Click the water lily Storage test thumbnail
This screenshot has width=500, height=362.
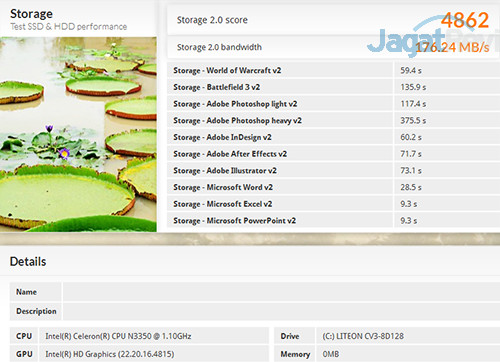pyautogui.click(x=78, y=134)
